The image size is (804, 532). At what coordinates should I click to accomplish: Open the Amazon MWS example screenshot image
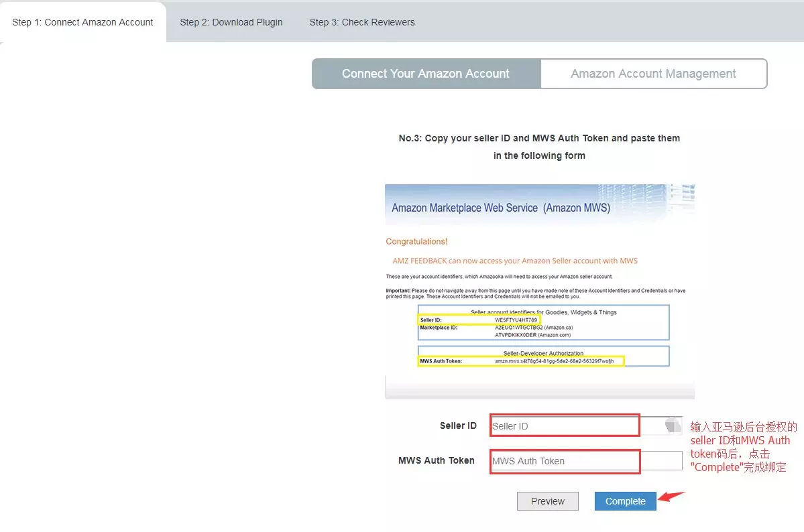[x=540, y=291]
